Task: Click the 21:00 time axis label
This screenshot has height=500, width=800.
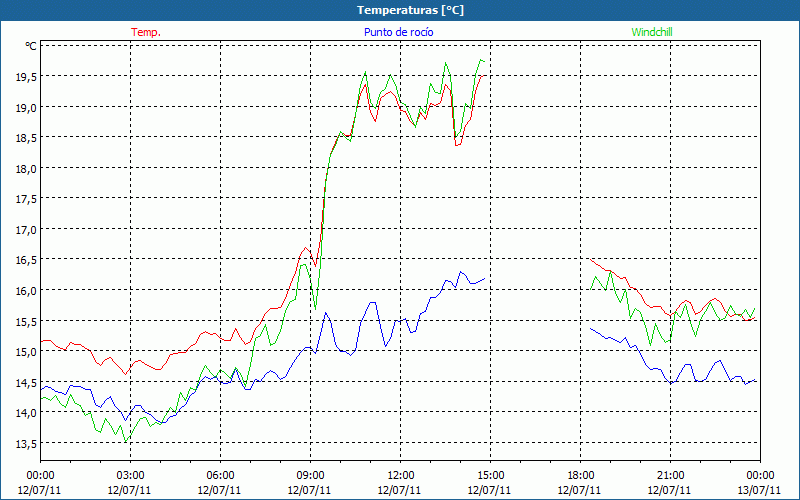Action: [670, 476]
